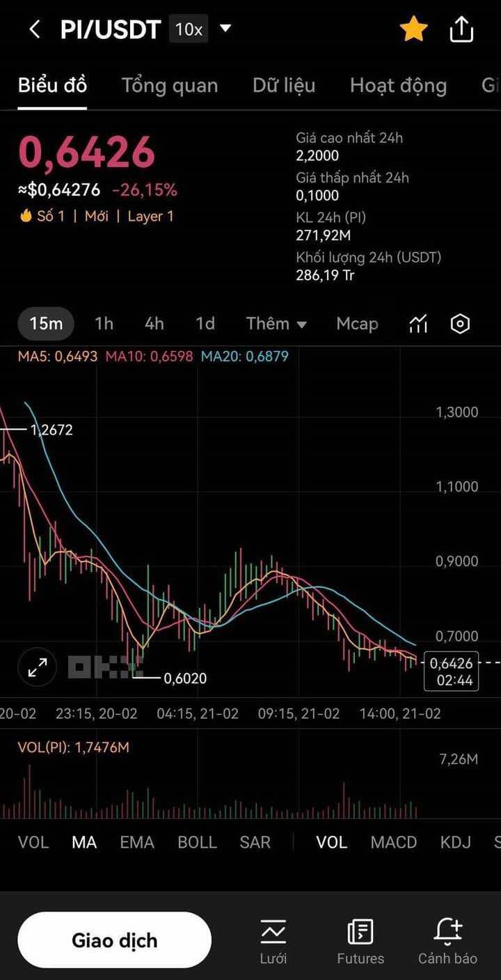
Task: Switch to the Tổng quan tab
Action: [x=170, y=86]
